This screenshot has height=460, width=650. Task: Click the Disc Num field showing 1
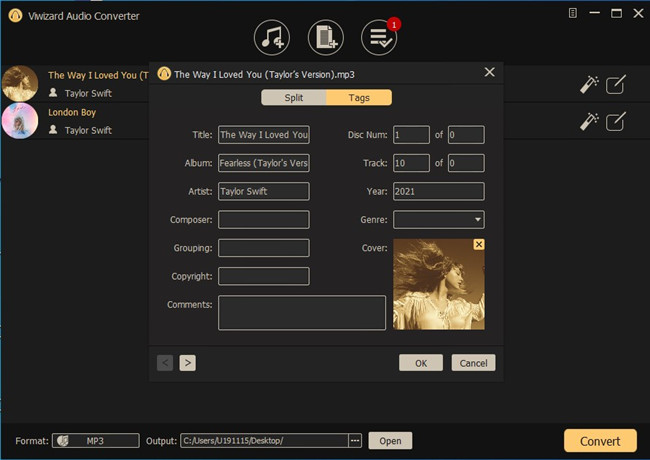pyautogui.click(x=411, y=135)
